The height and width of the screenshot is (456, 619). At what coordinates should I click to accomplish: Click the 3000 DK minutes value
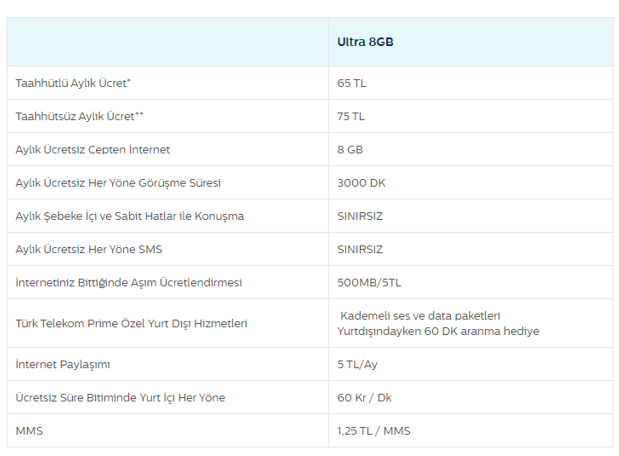(x=360, y=183)
